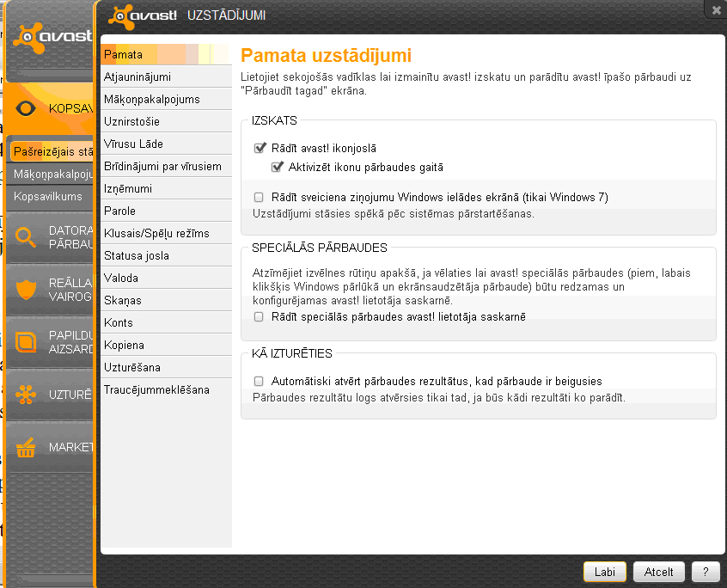Screen dimensions: 727x588
Task: Go to Uznirstošie settings
Action: (x=166, y=121)
